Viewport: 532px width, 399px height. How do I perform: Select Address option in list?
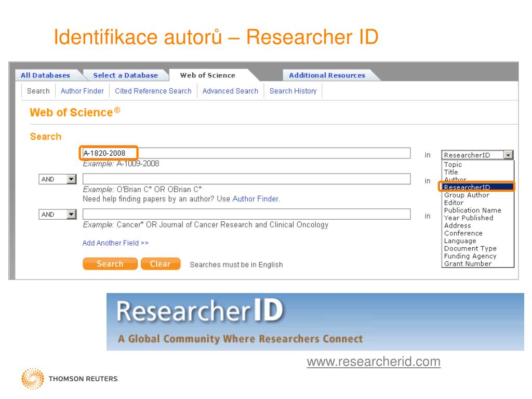(457, 225)
